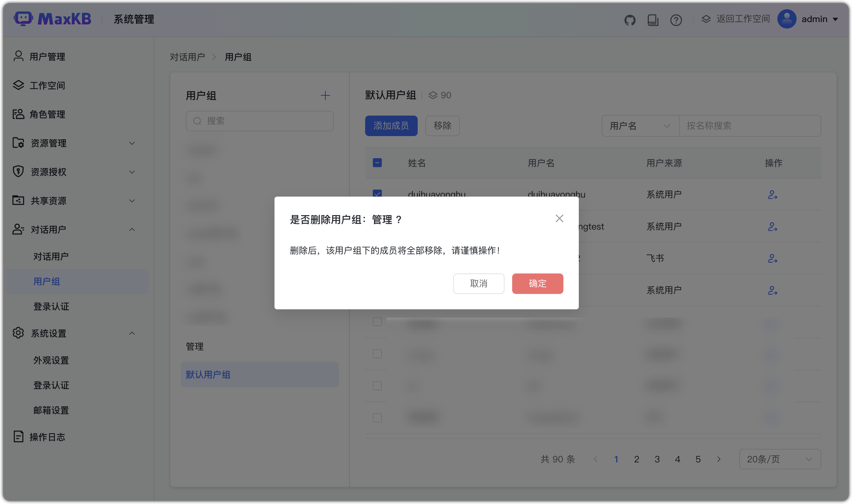
Task: Go to page 3 in pagination
Action: (x=657, y=459)
